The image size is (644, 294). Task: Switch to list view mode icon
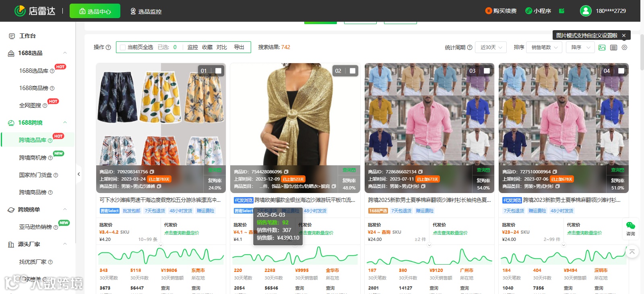613,47
